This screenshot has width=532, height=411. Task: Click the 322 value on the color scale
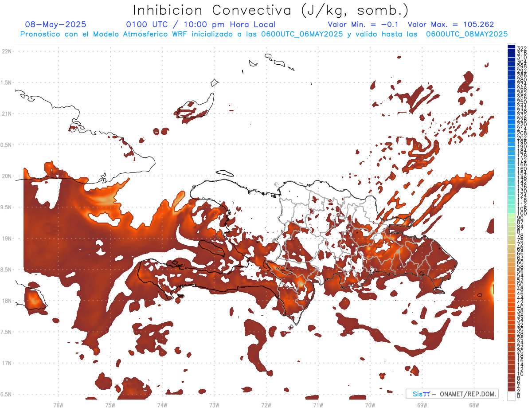coord(522,48)
